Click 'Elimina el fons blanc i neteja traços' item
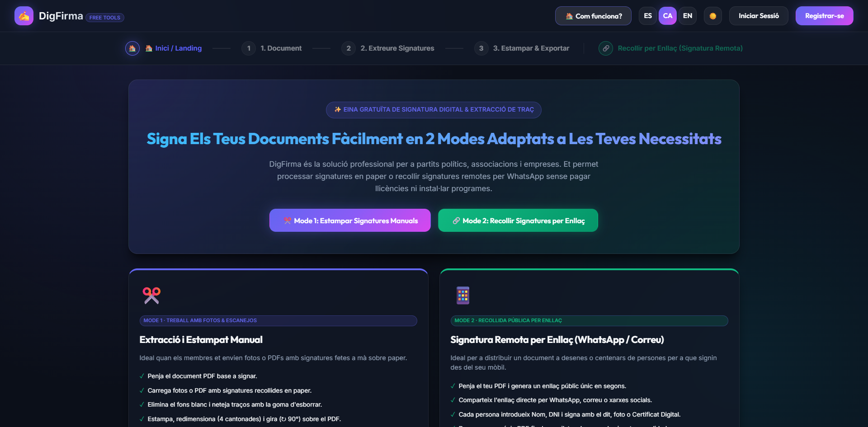This screenshot has width=868, height=427. [235, 404]
